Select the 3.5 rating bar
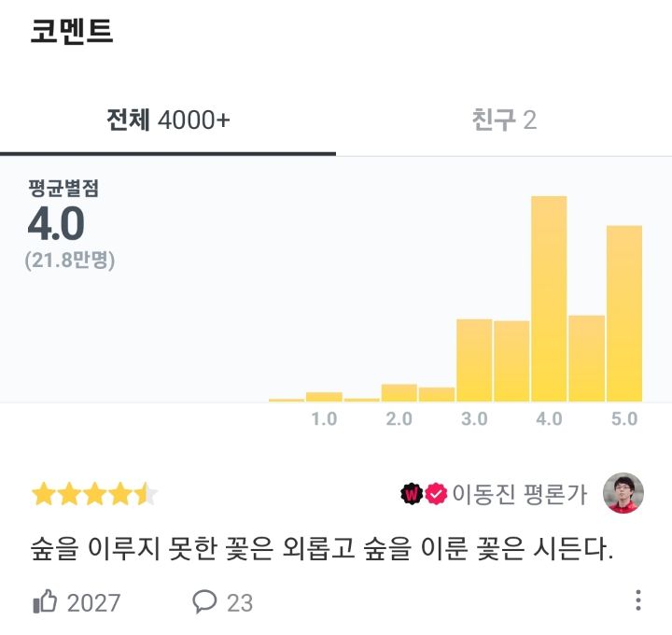 click(511, 361)
